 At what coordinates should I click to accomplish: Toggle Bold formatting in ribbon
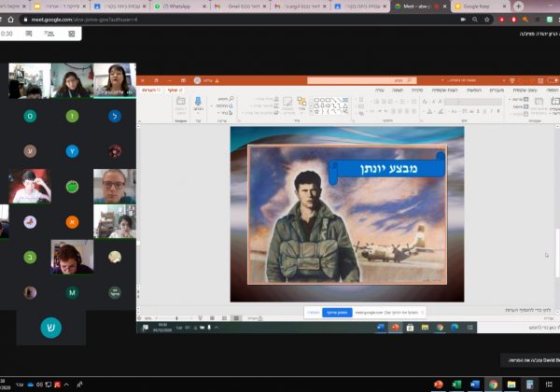pyautogui.click(x=498, y=111)
